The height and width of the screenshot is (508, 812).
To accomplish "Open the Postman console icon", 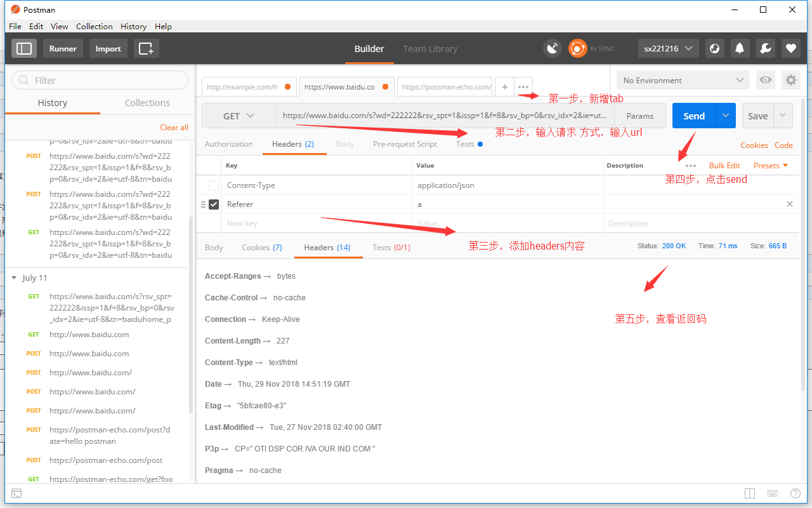I will (17, 493).
